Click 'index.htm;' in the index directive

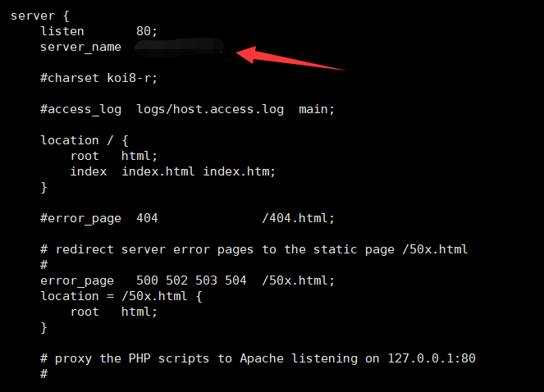pos(239,171)
